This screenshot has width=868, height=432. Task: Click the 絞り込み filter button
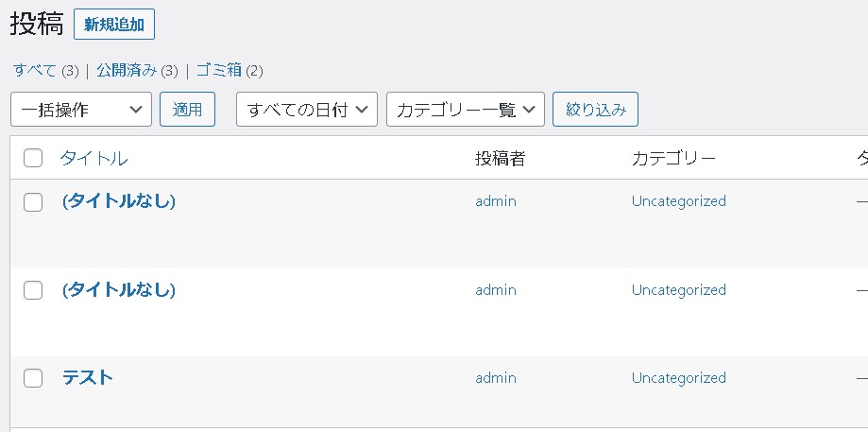click(595, 109)
